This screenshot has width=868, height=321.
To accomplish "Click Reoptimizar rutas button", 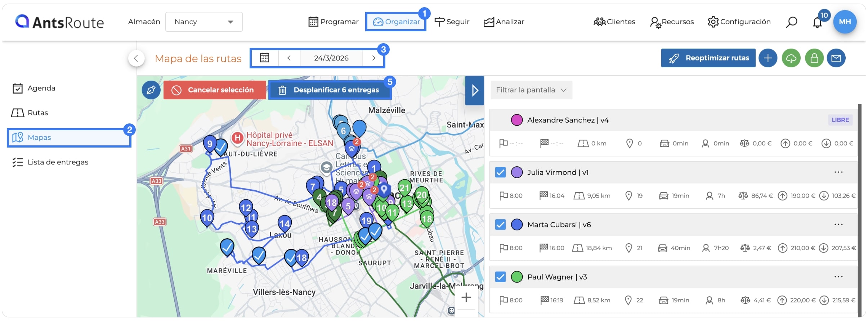I will pyautogui.click(x=708, y=58).
